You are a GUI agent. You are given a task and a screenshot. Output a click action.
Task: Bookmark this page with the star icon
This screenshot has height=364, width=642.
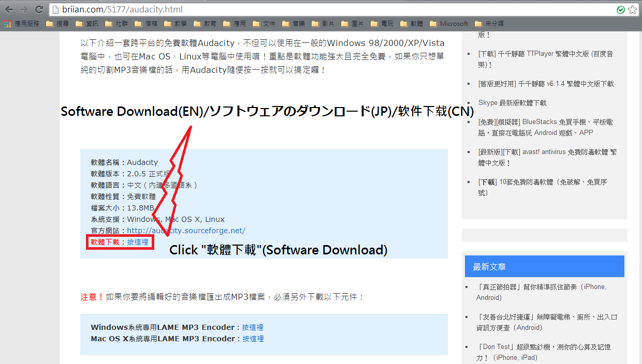632,9
